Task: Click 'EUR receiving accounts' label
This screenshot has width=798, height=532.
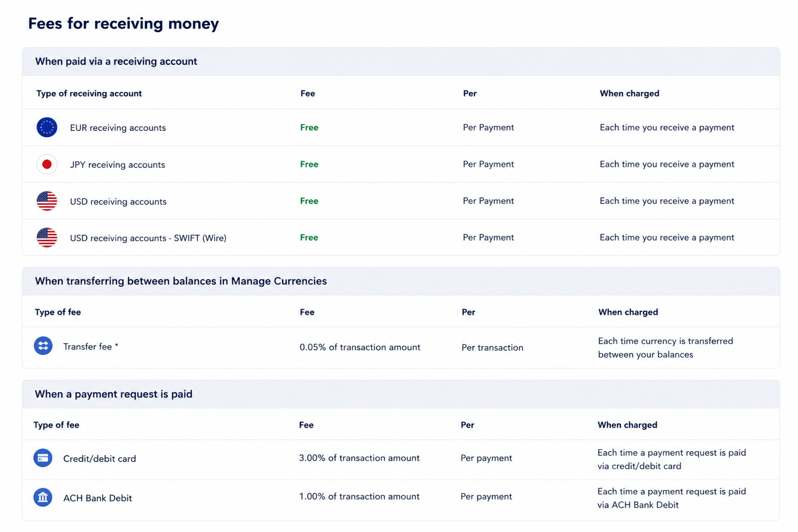Action: pos(118,128)
